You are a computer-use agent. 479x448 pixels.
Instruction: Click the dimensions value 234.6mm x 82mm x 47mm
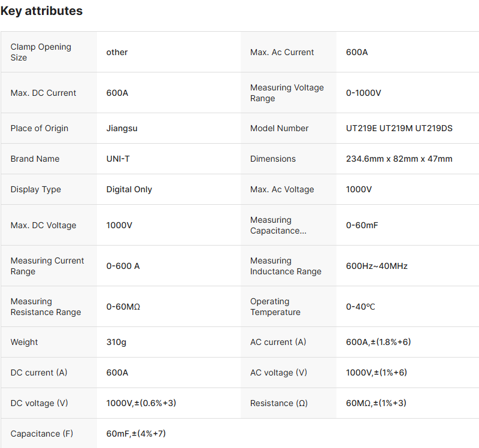399,159
